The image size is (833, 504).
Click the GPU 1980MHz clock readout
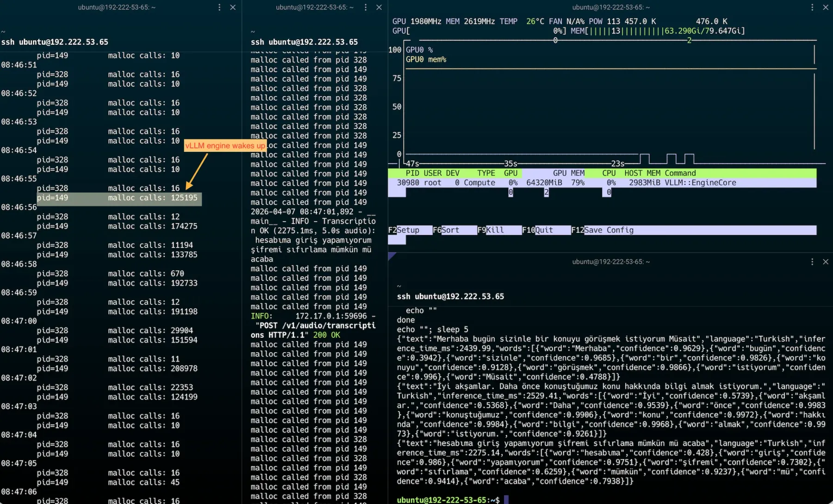(416, 21)
